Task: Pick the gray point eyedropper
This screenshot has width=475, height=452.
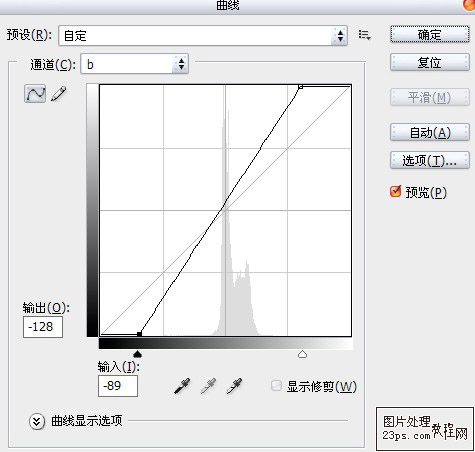Action: [x=208, y=386]
